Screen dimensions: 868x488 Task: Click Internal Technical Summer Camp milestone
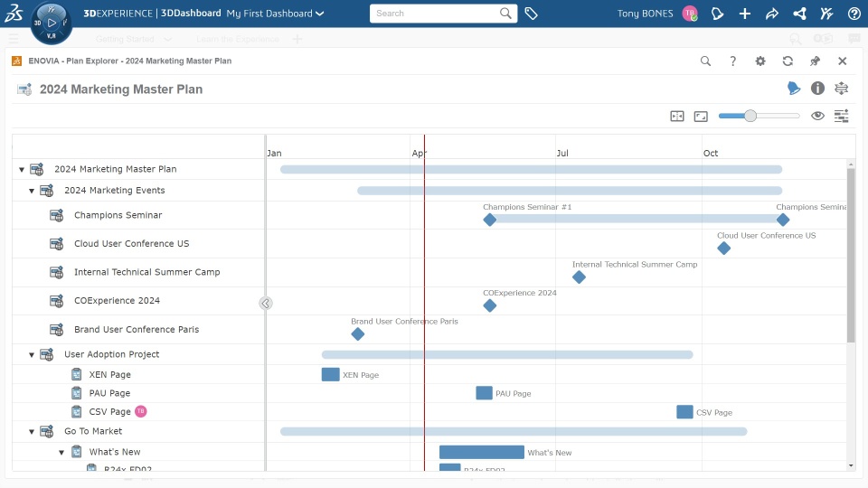[579, 277]
